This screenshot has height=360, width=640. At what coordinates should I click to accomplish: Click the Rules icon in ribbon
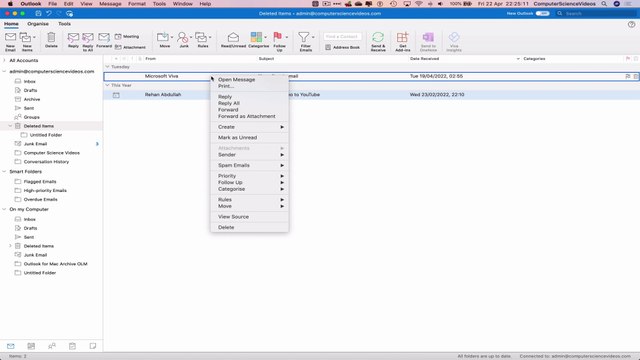201,37
